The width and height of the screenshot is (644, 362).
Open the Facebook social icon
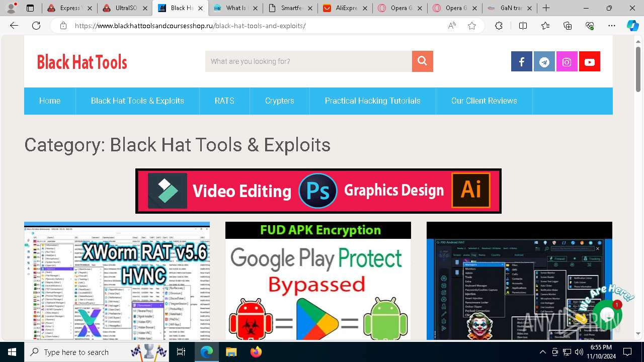(x=522, y=62)
